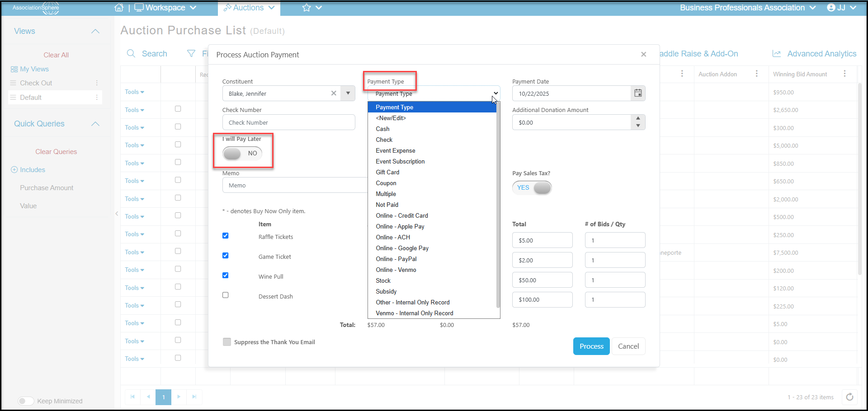868x411 pixels.
Task: Click the Cancel button
Action: coord(628,346)
